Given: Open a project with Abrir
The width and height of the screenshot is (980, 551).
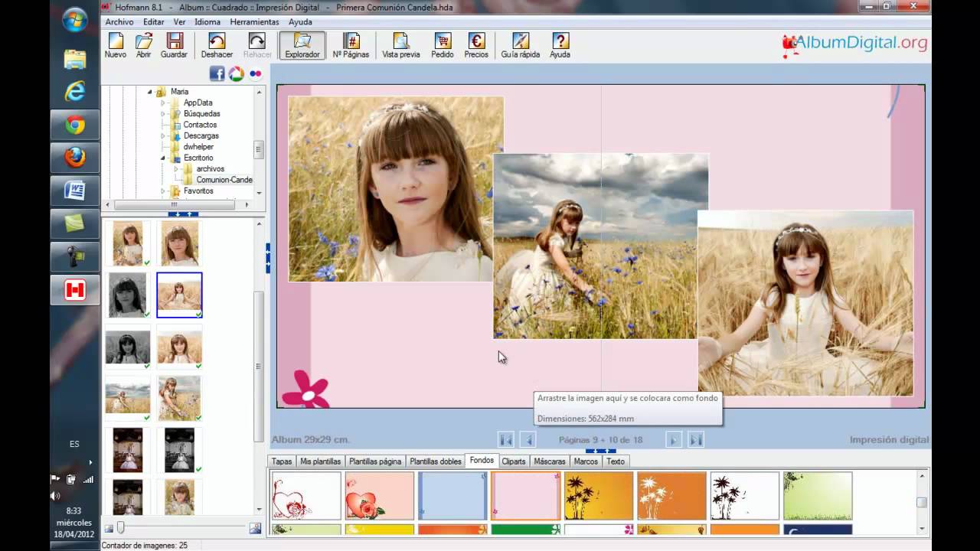Looking at the screenshot, I should pyautogui.click(x=143, y=45).
